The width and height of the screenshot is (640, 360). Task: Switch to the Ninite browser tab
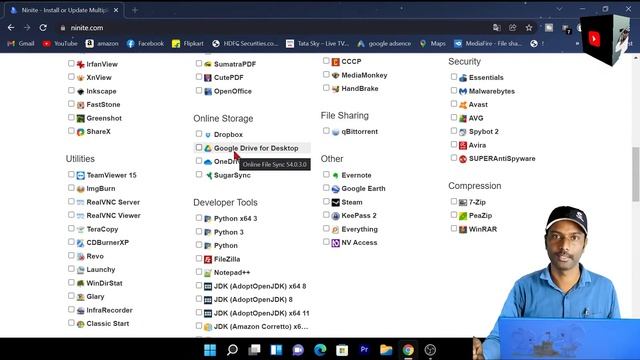click(x=63, y=10)
